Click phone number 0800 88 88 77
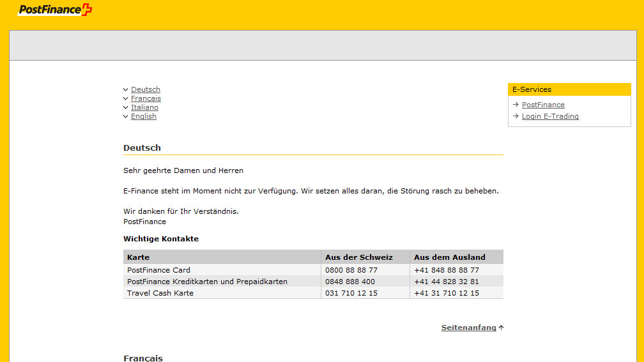The width and height of the screenshot is (644, 362). pyautogui.click(x=351, y=270)
